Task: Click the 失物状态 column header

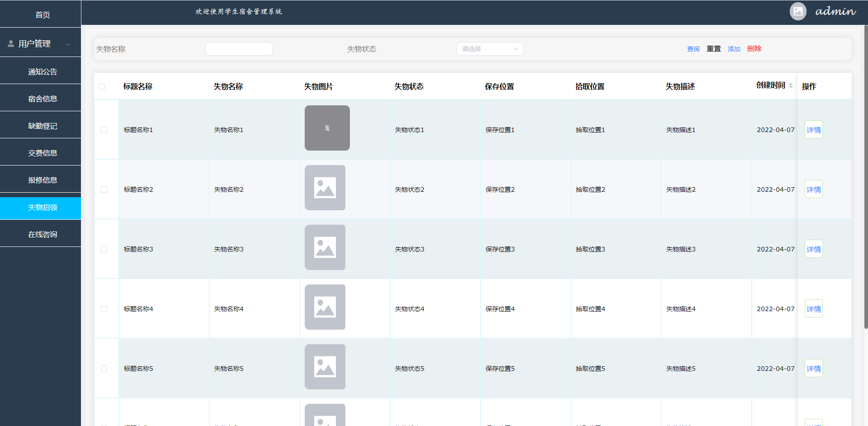Action: tap(409, 86)
